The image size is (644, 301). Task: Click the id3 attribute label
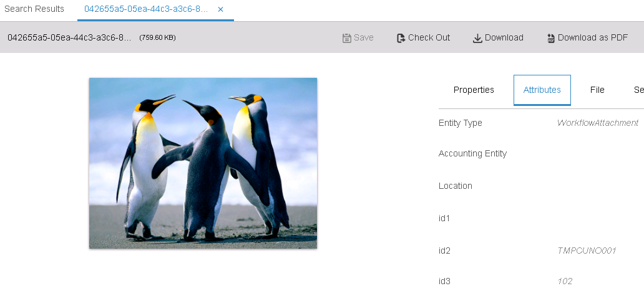click(x=444, y=281)
